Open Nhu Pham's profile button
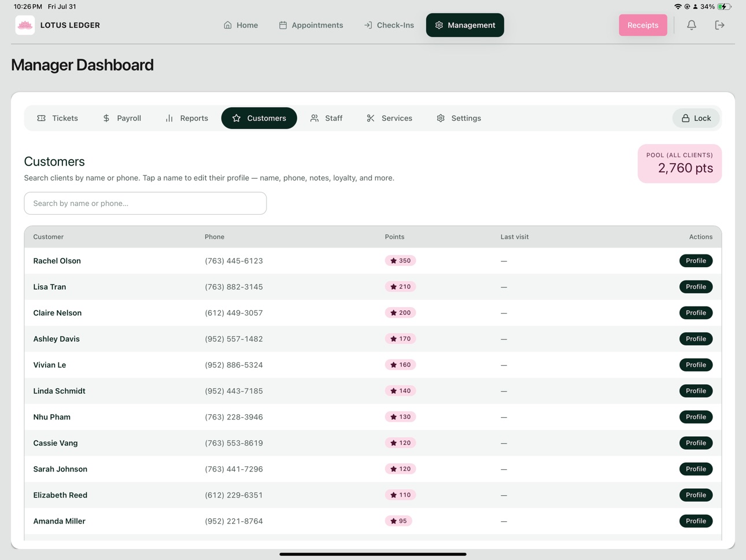Image resolution: width=746 pixels, height=560 pixels. [x=696, y=417]
